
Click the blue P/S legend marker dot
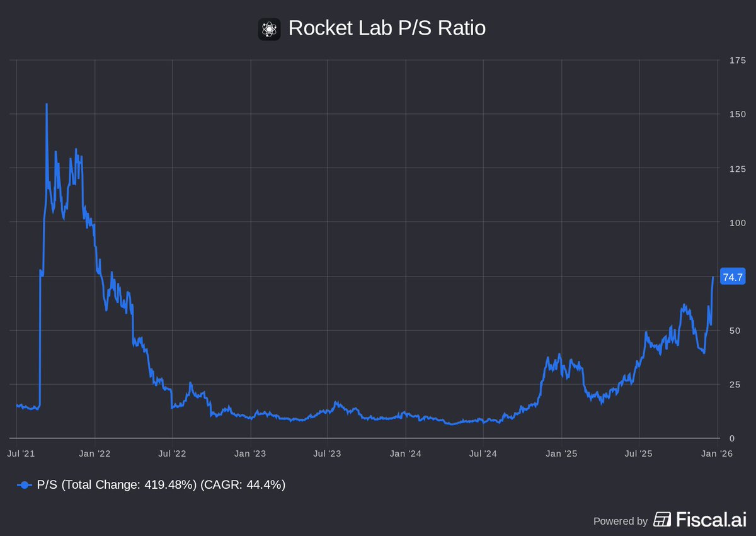(x=23, y=485)
